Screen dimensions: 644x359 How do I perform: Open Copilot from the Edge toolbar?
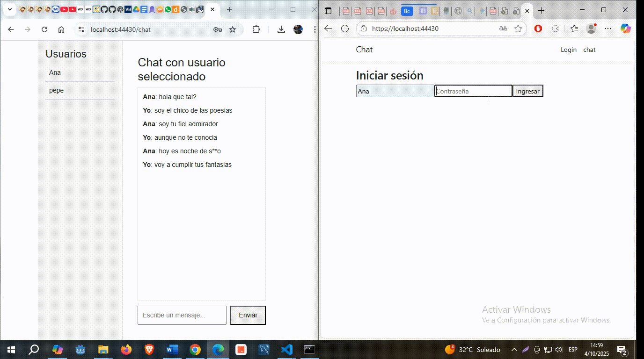(627, 29)
